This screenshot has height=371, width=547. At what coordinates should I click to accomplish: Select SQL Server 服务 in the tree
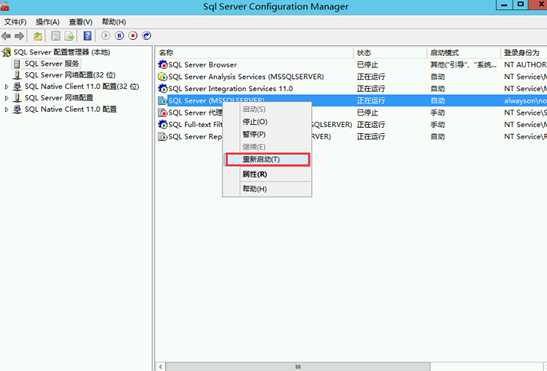(x=52, y=64)
